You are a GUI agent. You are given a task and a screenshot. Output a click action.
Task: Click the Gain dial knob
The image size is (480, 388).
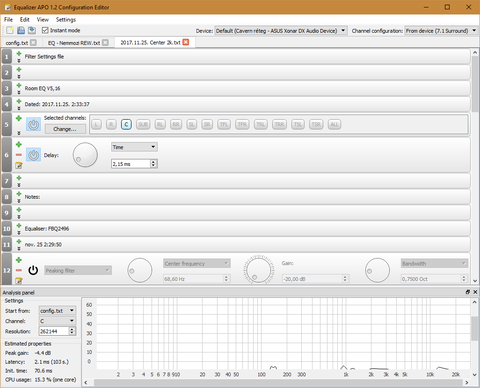258,270
